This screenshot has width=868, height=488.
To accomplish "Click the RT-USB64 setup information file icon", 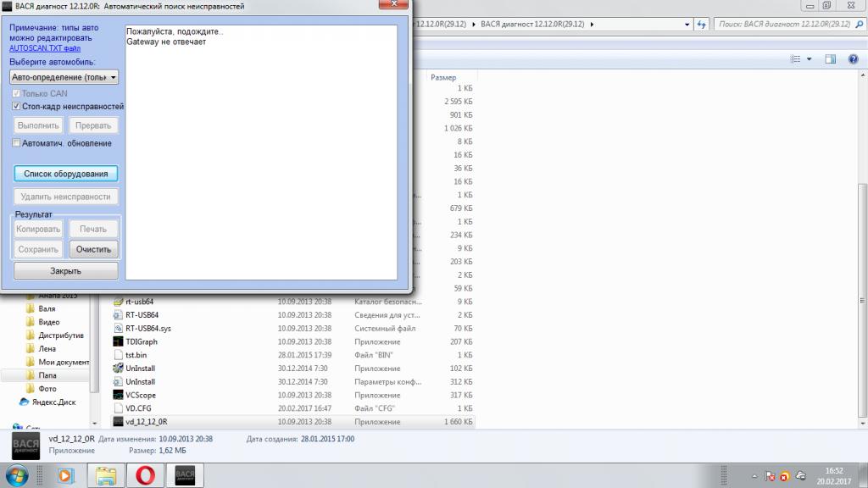I will pos(118,315).
